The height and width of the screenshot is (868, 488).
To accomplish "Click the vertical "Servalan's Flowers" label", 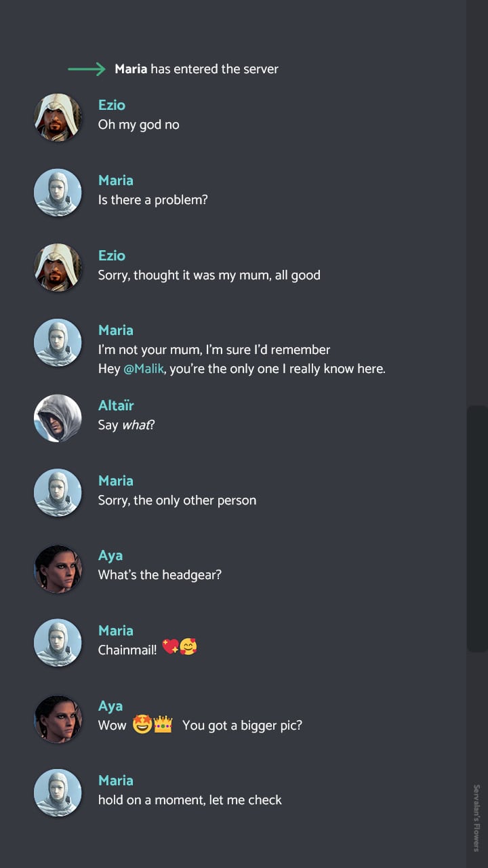I will click(x=476, y=817).
